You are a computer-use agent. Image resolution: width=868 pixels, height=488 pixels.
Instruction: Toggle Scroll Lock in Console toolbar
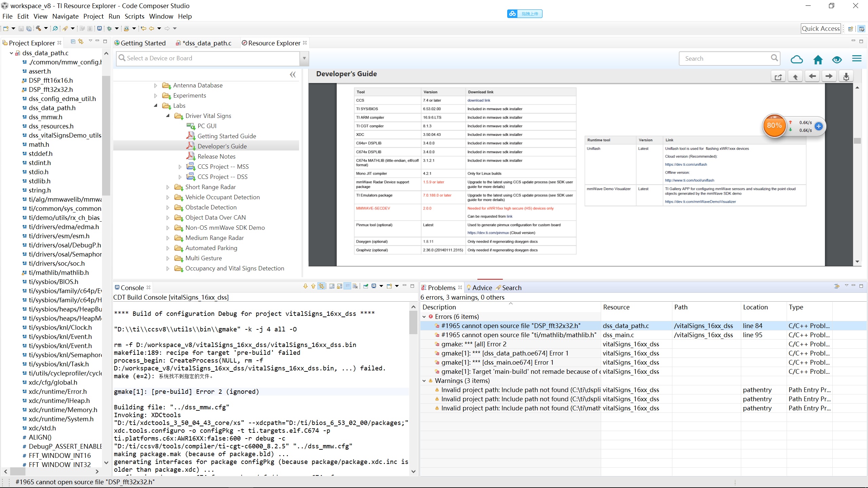click(339, 286)
